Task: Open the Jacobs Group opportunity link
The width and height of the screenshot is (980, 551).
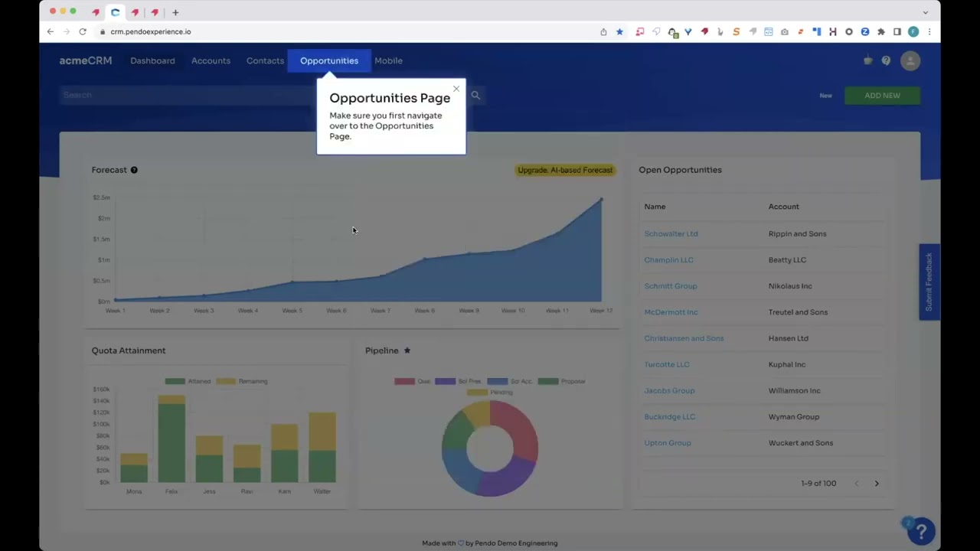Action: click(669, 390)
